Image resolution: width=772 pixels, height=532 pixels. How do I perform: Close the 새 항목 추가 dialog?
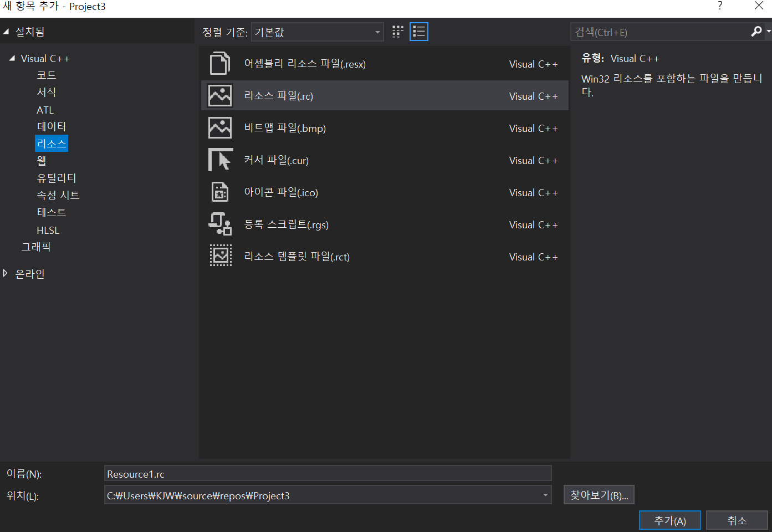click(x=759, y=6)
